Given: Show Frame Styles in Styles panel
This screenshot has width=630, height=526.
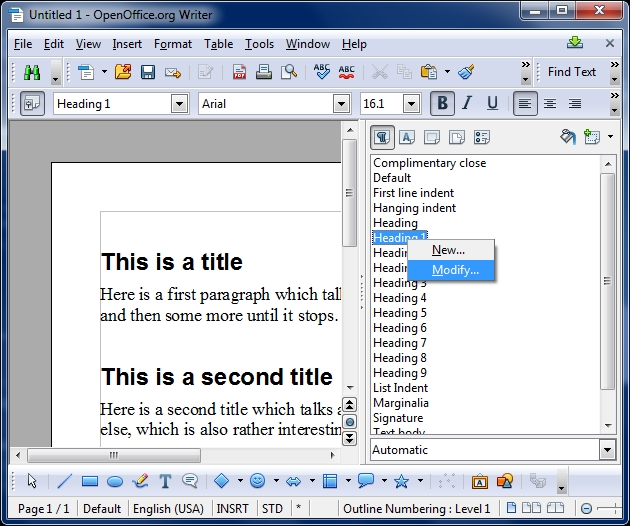Looking at the screenshot, I should (432, 137).
